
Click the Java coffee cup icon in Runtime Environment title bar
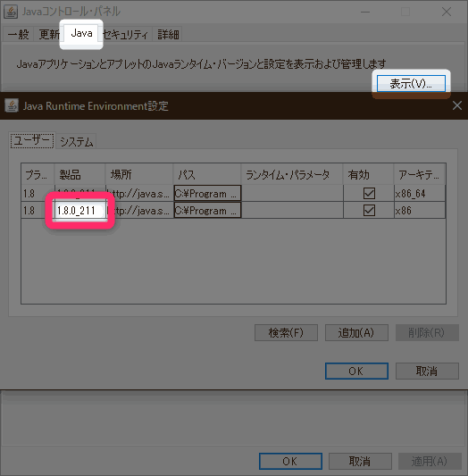pyautogui.click(x=12, y=105)
